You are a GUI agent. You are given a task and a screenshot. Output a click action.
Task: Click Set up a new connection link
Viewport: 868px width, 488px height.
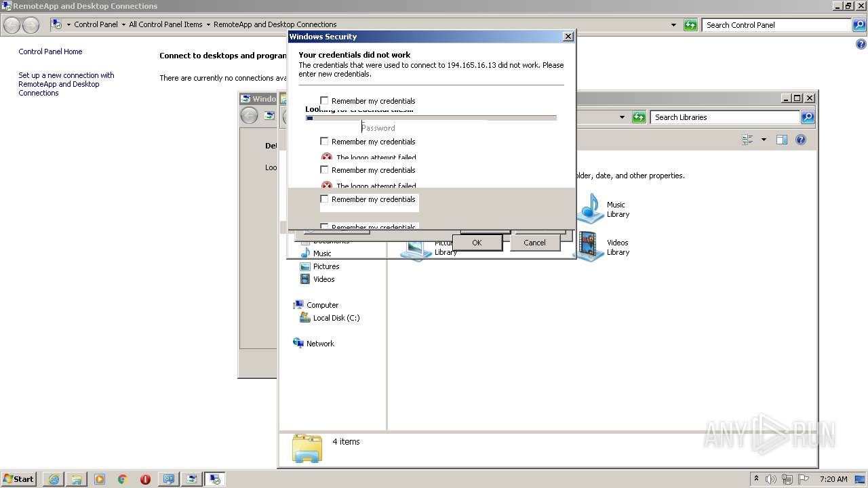tap(66, 84)
